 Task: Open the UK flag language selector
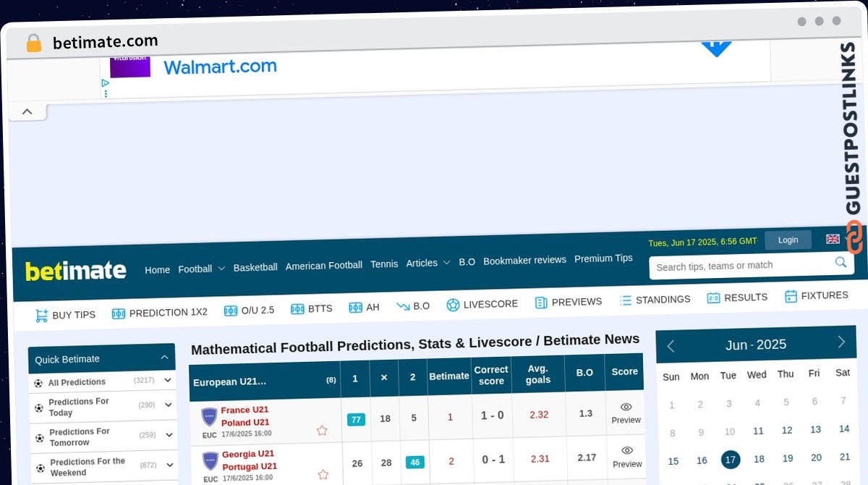pyautogui.click(x=833, y=239)
